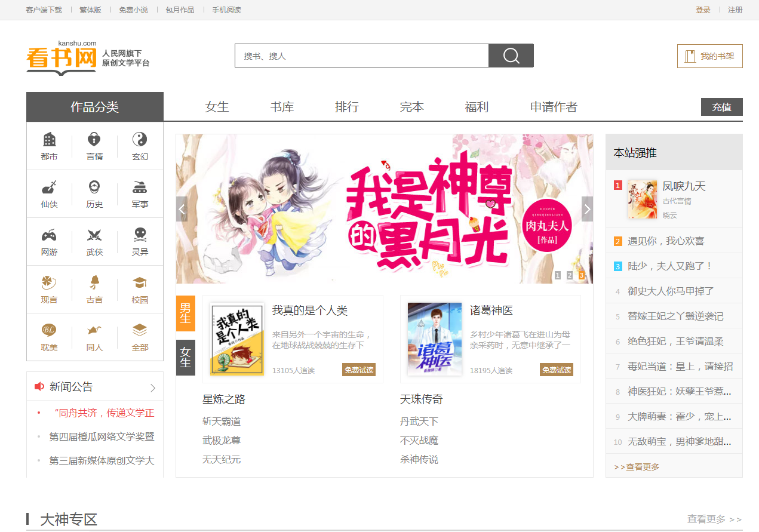Viewport: 759px width, 532px height.
Task: Open the 排行 navigation menu item
Action: point(347,107)
